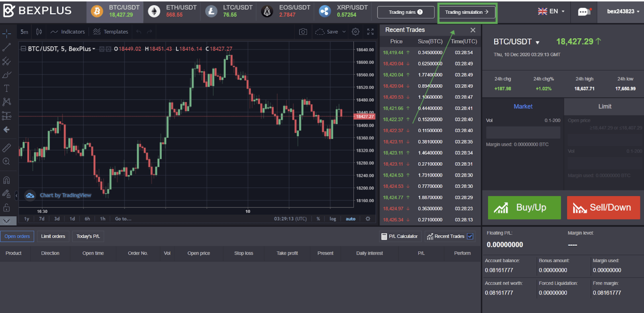The image size is (644, 313).
Task: Set chart range to 1d
Action: [72, 219]
